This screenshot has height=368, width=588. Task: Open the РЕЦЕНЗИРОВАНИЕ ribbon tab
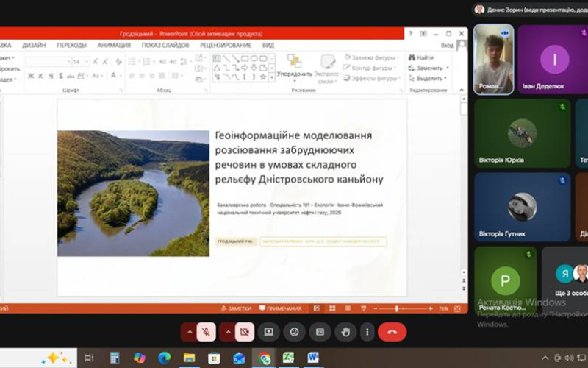coord(226,45)
